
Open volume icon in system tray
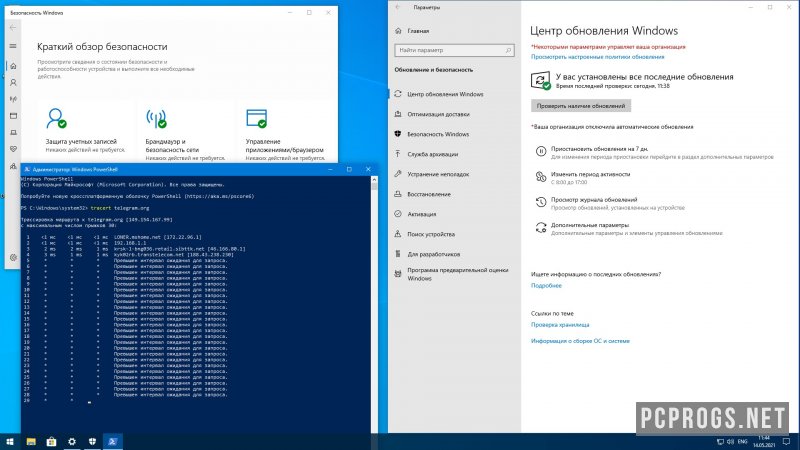click(731, 442)
